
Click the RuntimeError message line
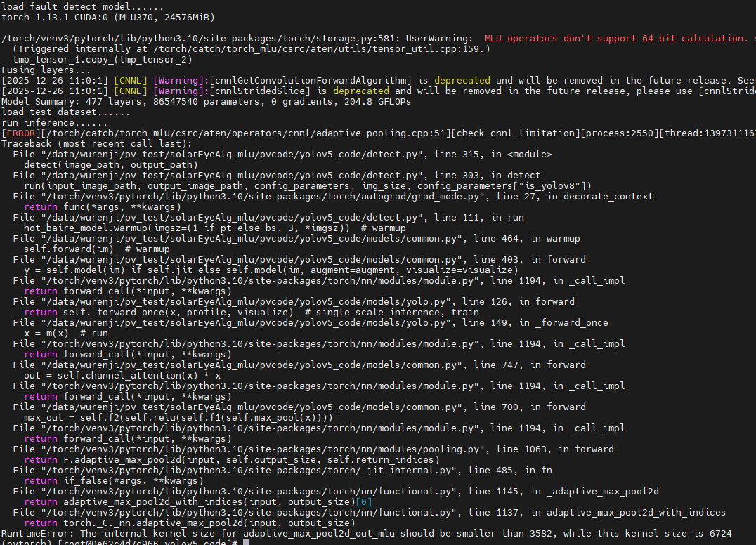point(365,534)
